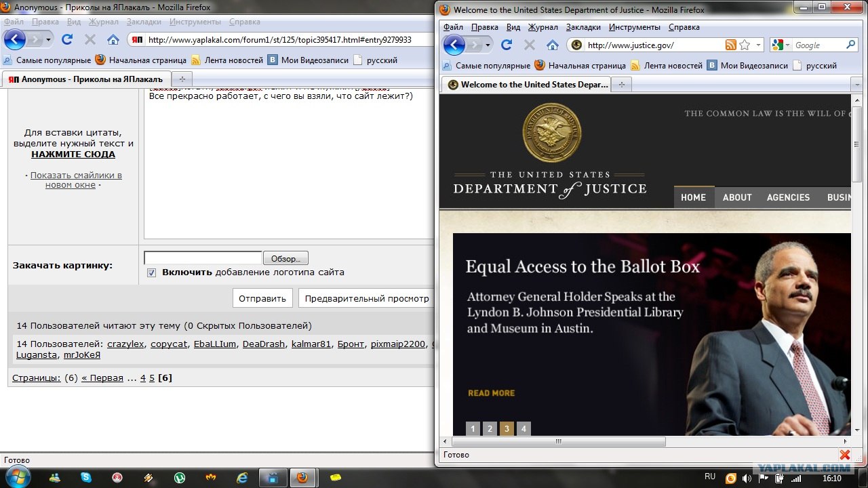Image resolution: width=868 pixels, height=488 pixels.
Task: Open the AGENCIES section of justice.gov
Action: [x=788, y=197]
